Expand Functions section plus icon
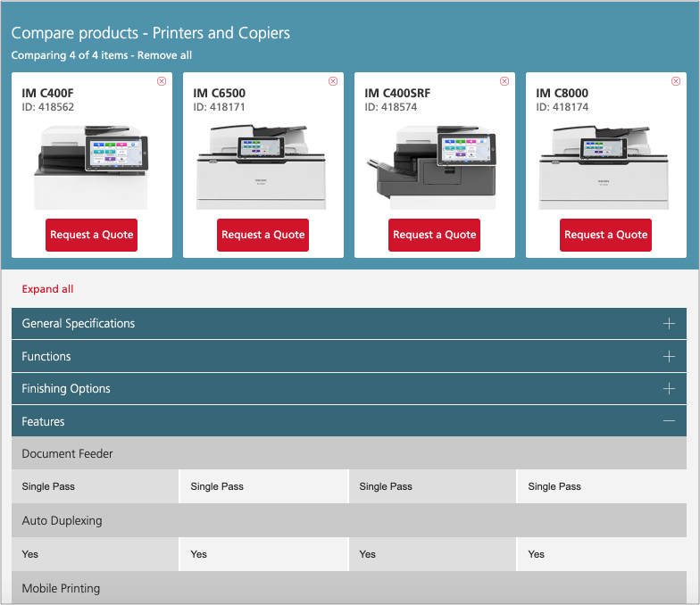Viewport: 700px width, 605px height. (669, 357)
